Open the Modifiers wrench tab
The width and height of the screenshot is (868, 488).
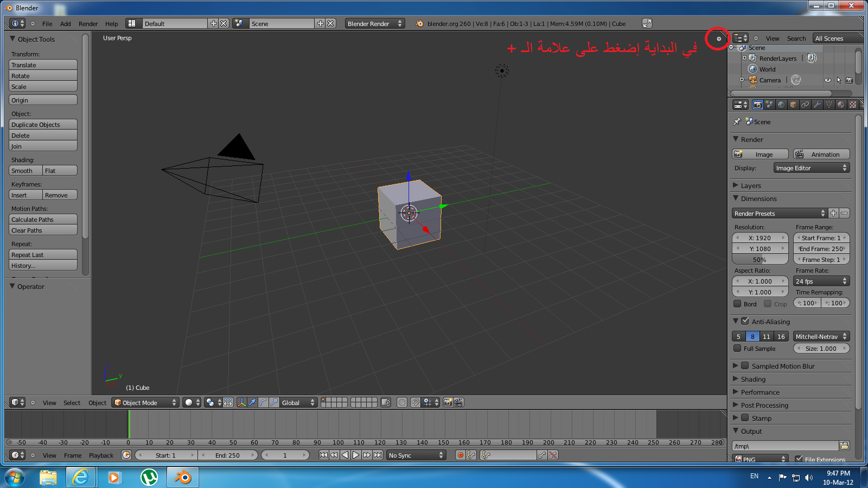[x=817, y=105]
